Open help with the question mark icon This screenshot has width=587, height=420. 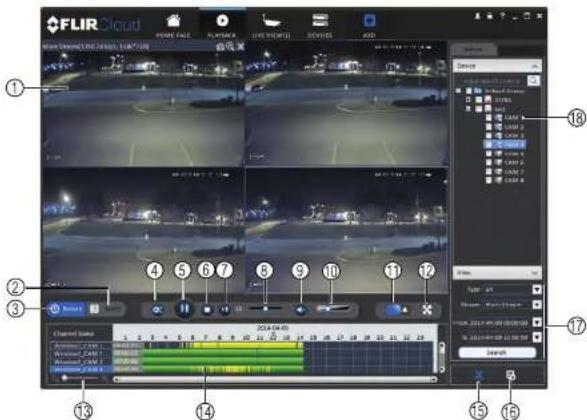[x=502, y=16]
